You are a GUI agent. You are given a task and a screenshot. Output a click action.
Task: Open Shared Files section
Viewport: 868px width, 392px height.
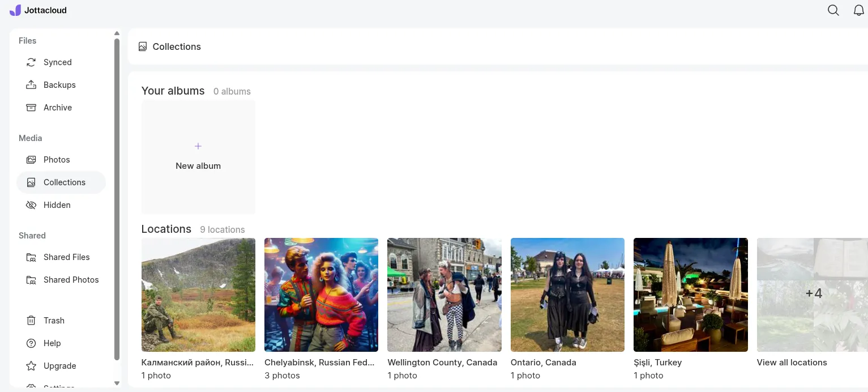(x=61, y=257)
